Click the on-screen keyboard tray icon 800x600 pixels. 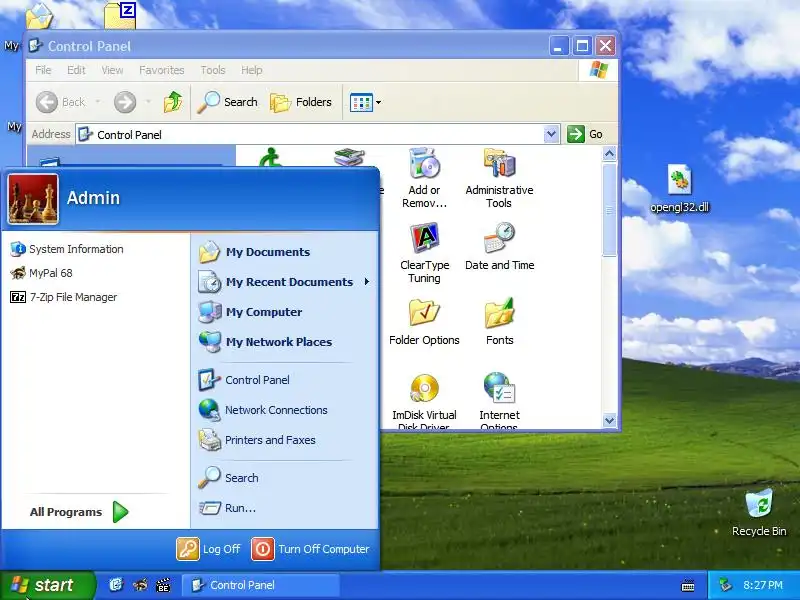[688, 585]
